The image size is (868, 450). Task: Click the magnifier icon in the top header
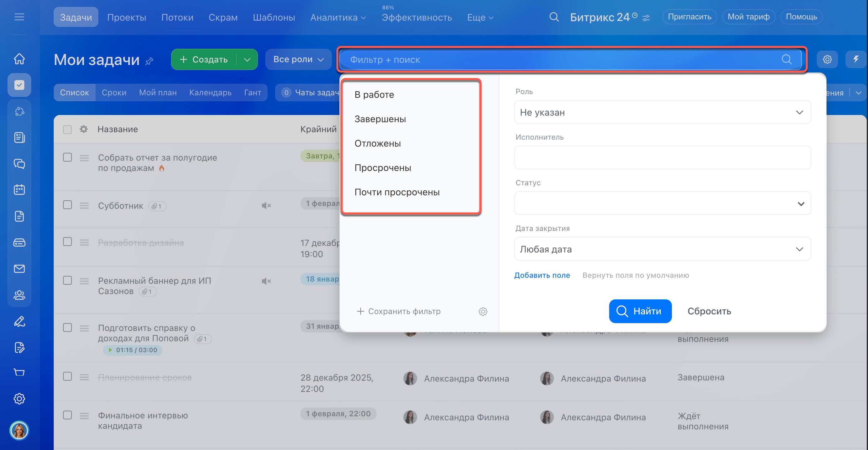pyautogui.click(x=554, y=17)
